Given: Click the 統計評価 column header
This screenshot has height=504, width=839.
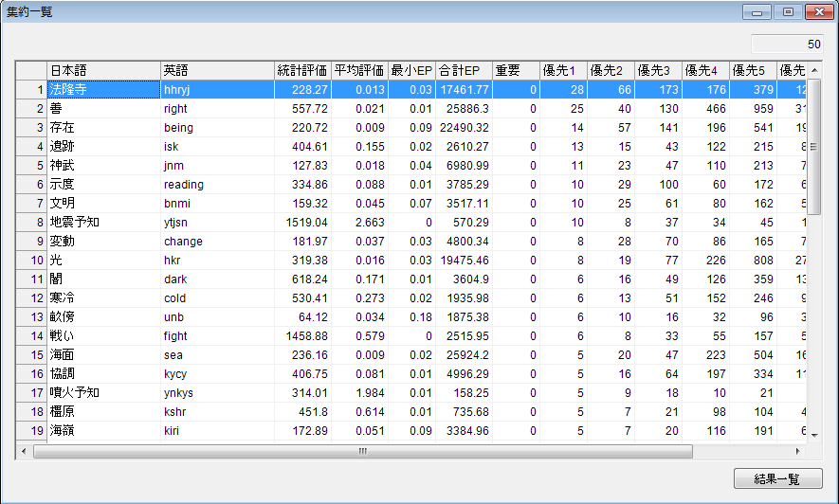Looking at the screenshot, I should coord(302,70).
